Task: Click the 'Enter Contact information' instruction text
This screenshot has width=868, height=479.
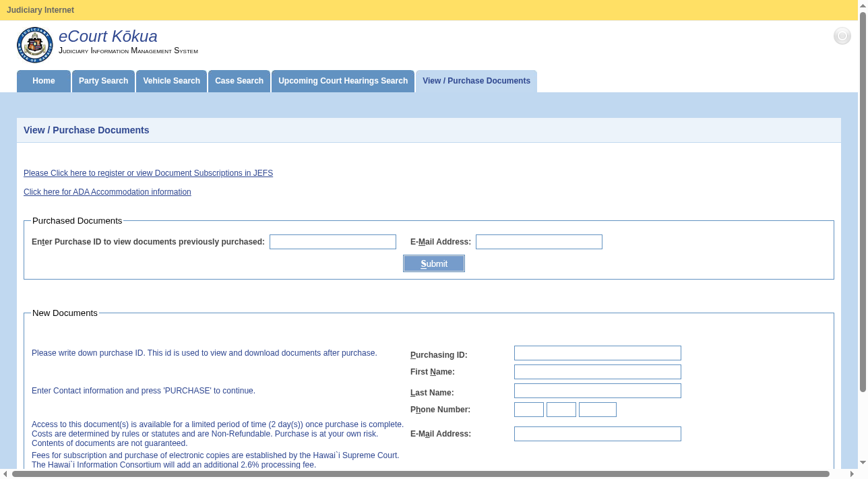Action: click(144, 391)
